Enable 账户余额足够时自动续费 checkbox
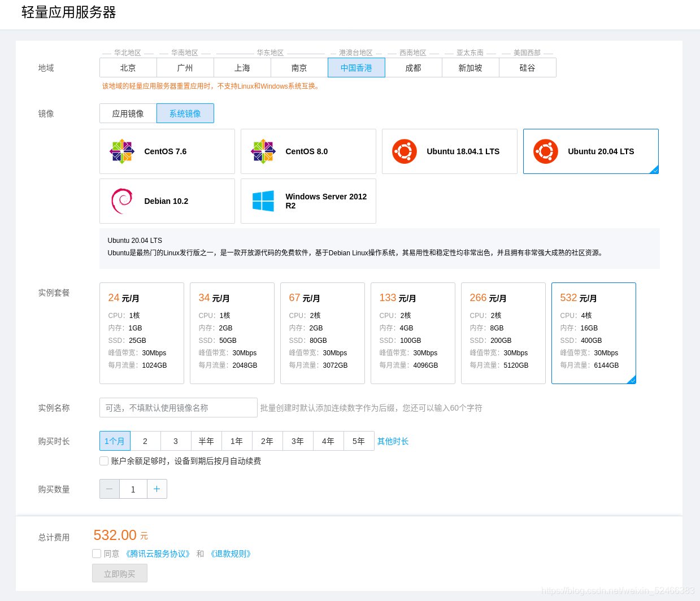This screenshot has width=700, height=601. pos(103,460)
